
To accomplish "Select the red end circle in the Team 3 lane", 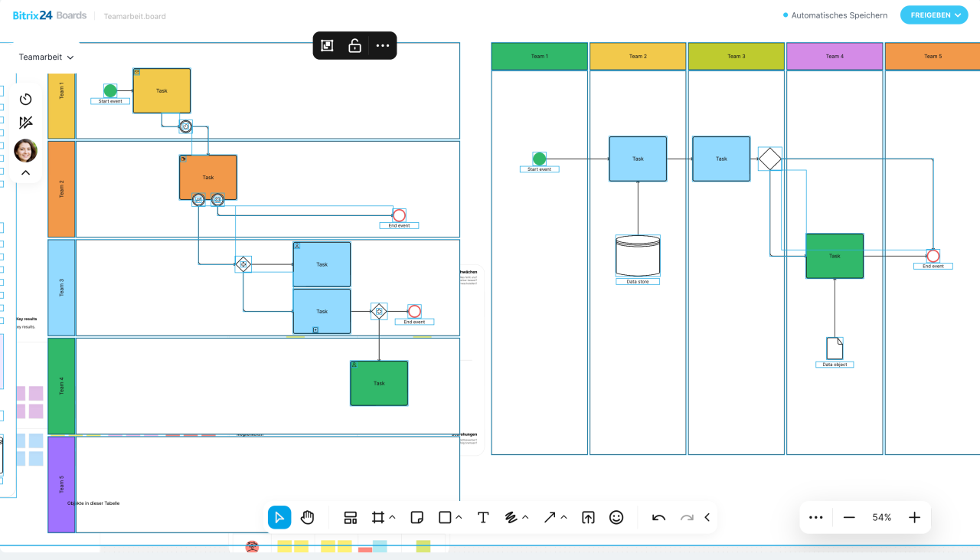I will click(x=414, y=311).
